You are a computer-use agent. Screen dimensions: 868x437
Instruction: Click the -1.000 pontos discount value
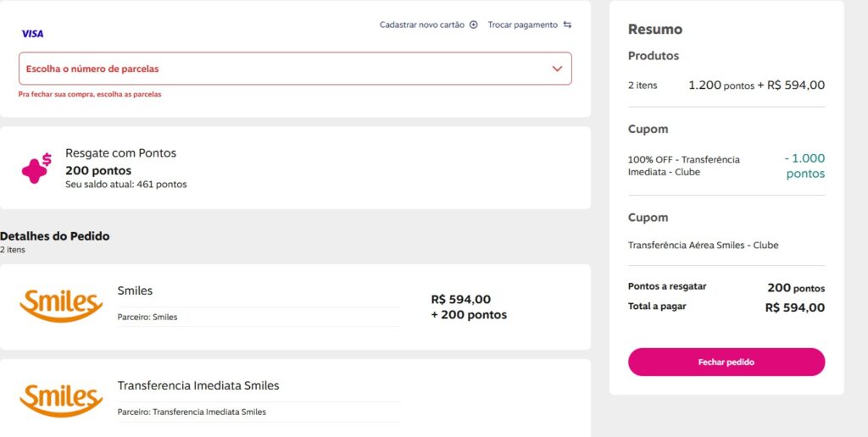point(804,166)
